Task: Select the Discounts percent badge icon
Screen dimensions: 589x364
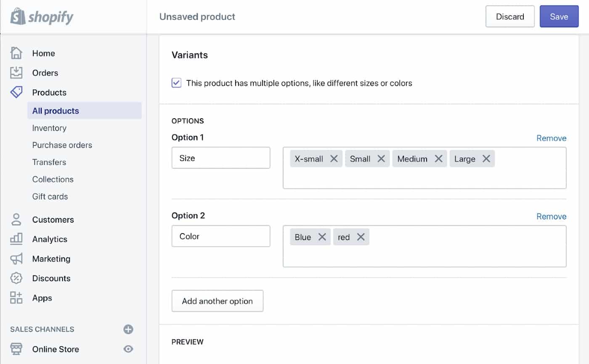Action: coord(16,278)
